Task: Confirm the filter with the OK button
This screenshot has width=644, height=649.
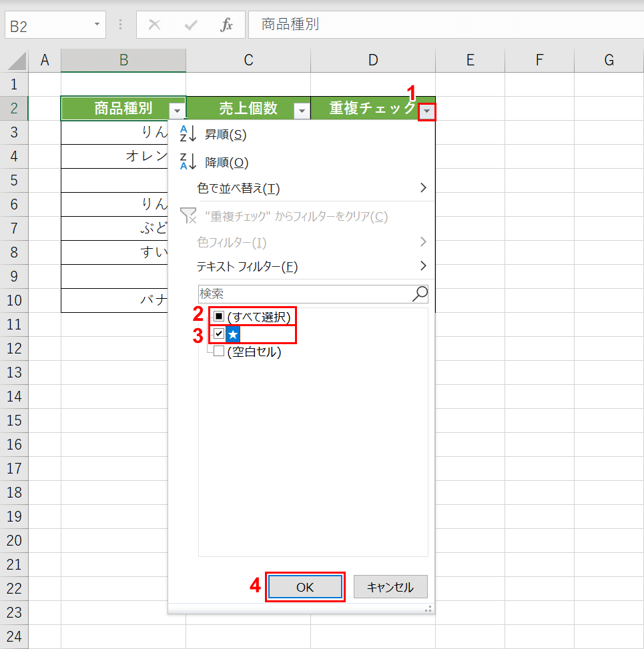Action: 305,586
